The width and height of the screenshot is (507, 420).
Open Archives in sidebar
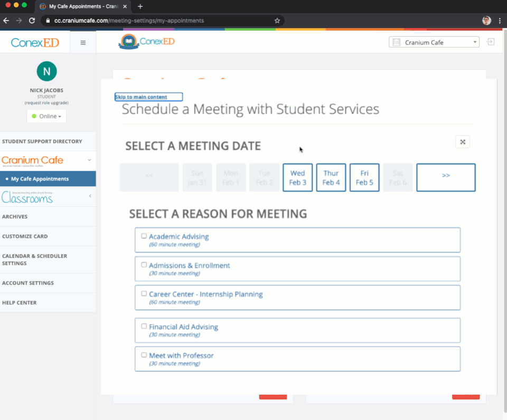coord(48,217)
